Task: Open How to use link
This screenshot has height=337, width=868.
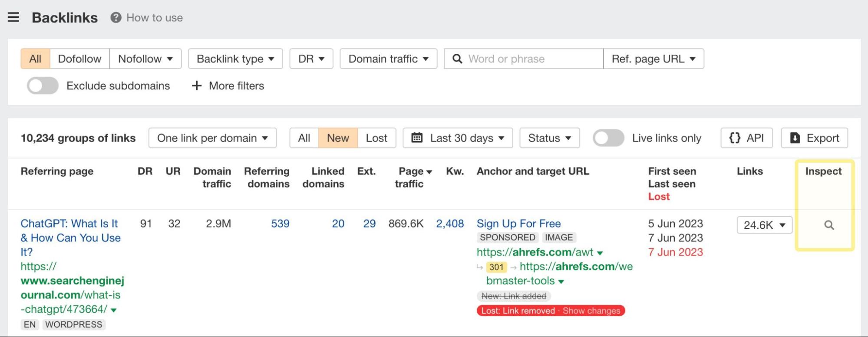Action: [x=155, y=18]
